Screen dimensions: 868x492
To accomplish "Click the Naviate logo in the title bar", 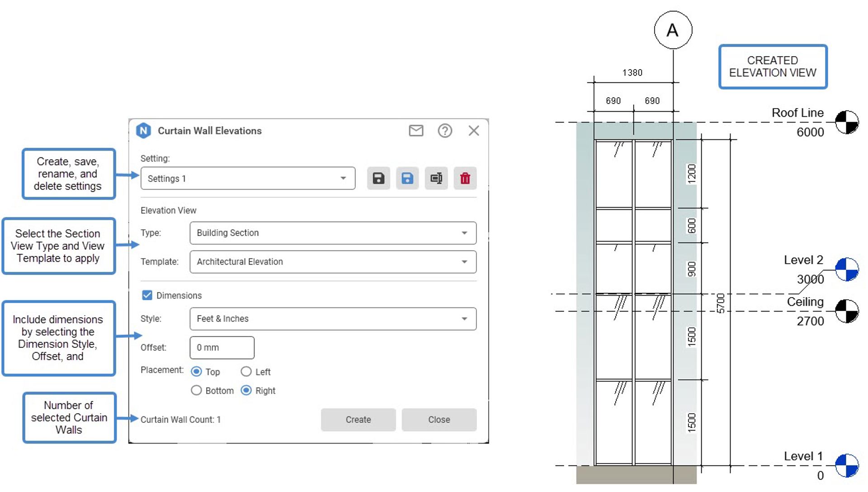I will 144,131.
